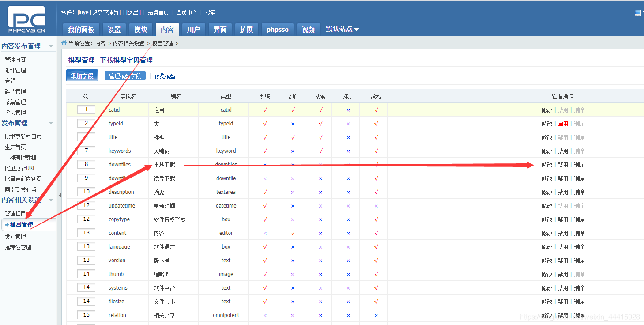The image size is (644, 325).
Task: Click the omnipotent type cell
Action: coord(226,315)
